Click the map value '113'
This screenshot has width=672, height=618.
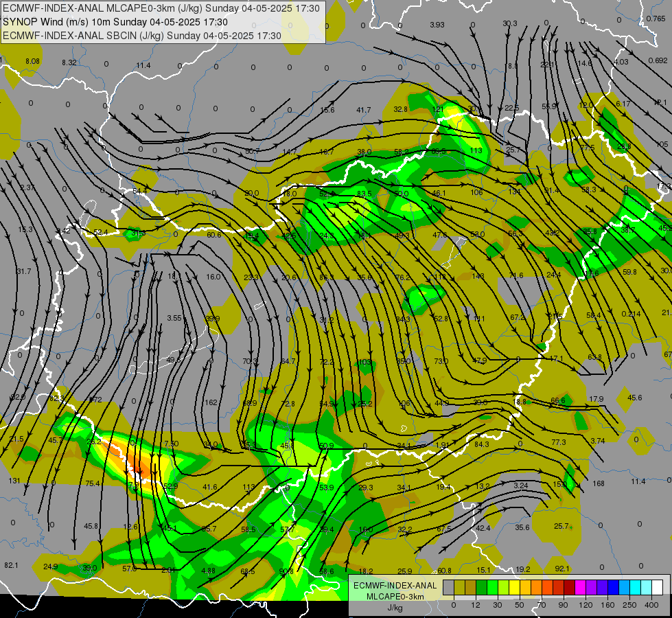coord(476,150)
